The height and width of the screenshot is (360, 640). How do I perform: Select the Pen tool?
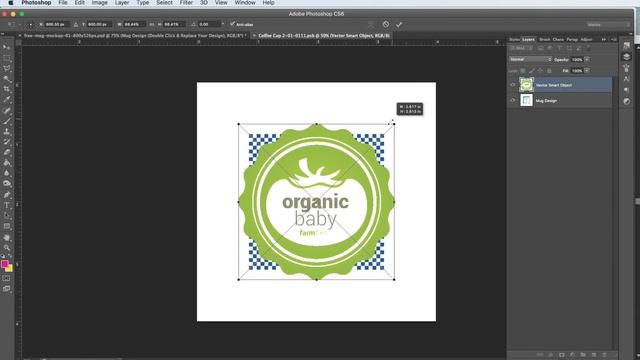tap(7, 195)
